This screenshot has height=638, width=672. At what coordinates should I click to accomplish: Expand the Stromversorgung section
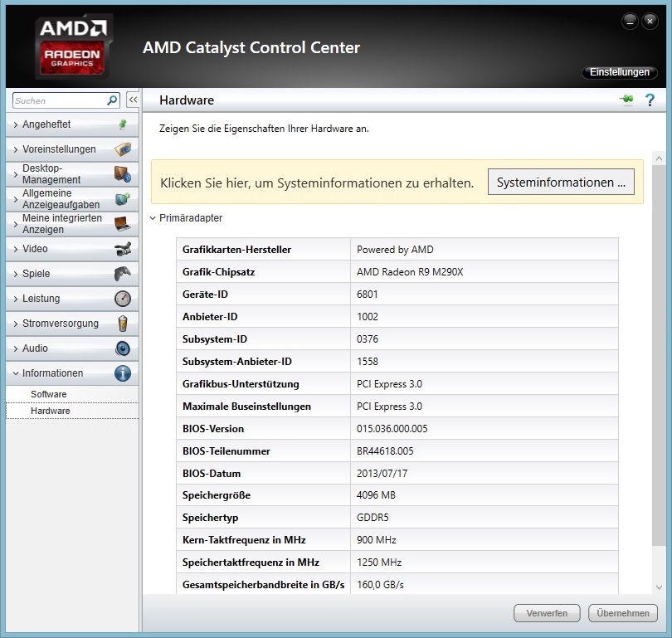point(16,324)
